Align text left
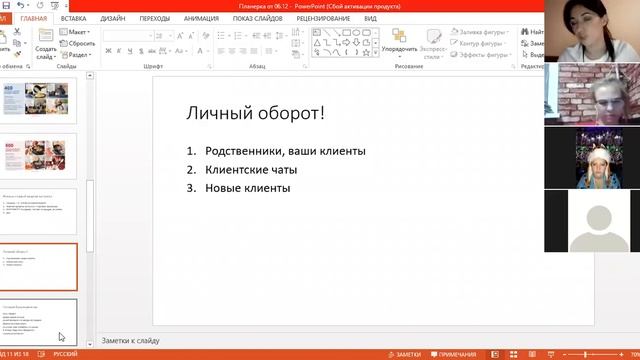 click(221, 51)
